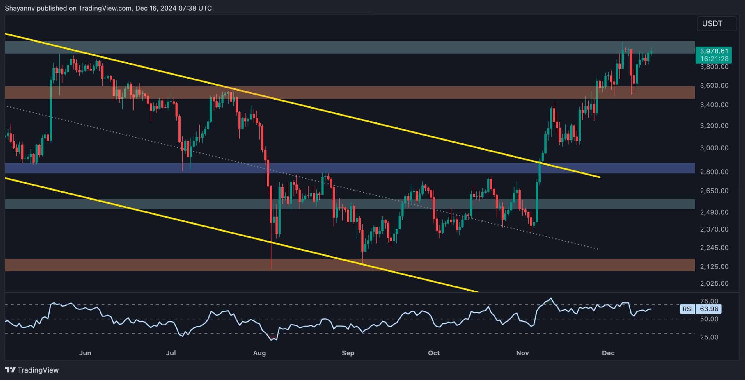745x380 pixels.
Task: Click the Oct label on time axis
Action: tap(433, 353)
